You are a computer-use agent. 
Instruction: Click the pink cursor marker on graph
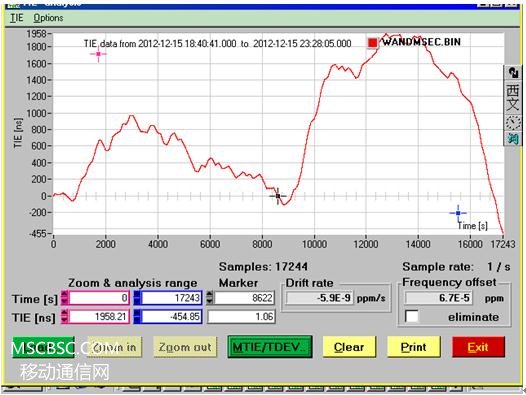coord(98,54)
